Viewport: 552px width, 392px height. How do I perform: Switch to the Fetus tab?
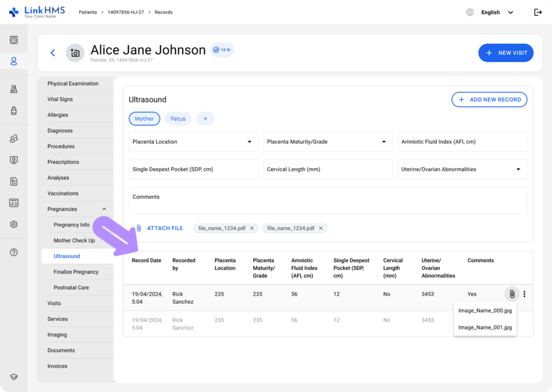(178, 119)
